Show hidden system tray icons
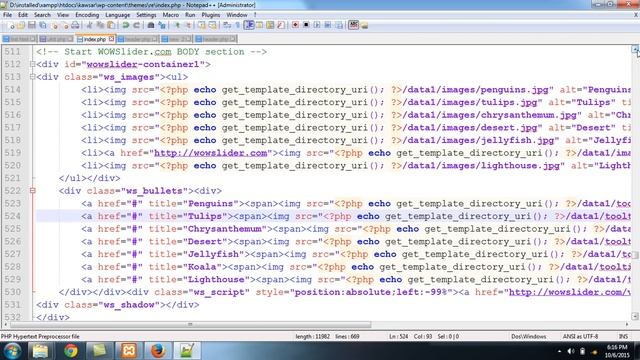 click(x=559, y=351)
